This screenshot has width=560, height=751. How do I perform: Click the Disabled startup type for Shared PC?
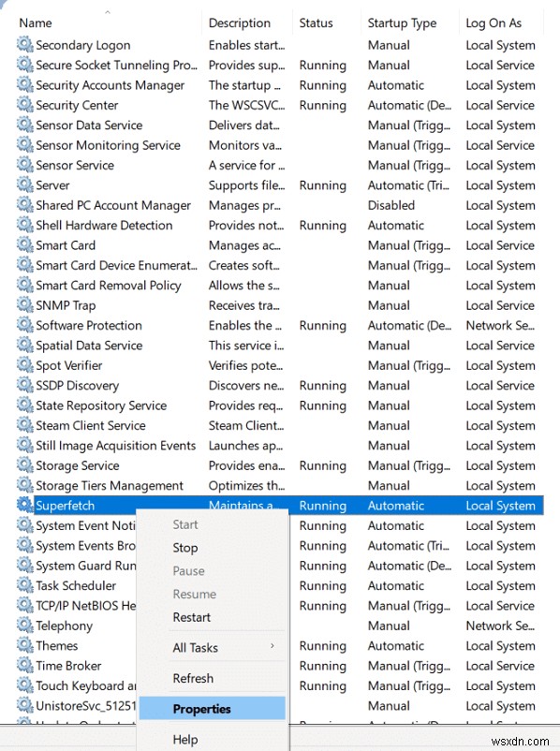point(391,205)
